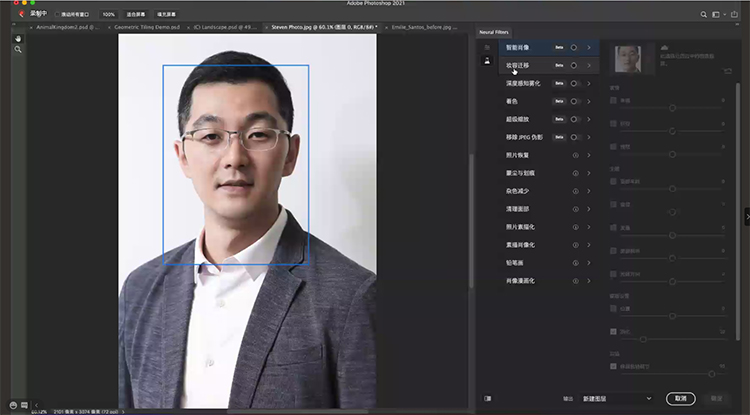Click the comment icon at bottom left
The height and width of the screenshot is (415, 750).
click(24, 405)
